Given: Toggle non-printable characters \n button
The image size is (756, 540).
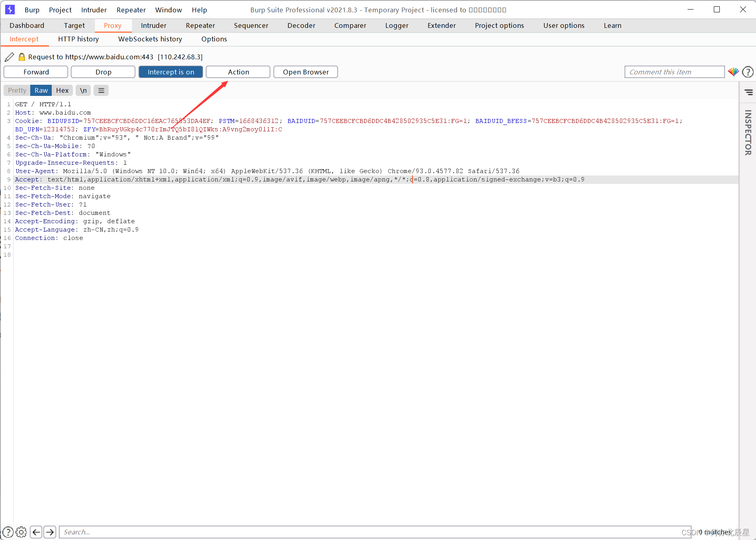Looking at the screenshot, I should pos(83,90).
